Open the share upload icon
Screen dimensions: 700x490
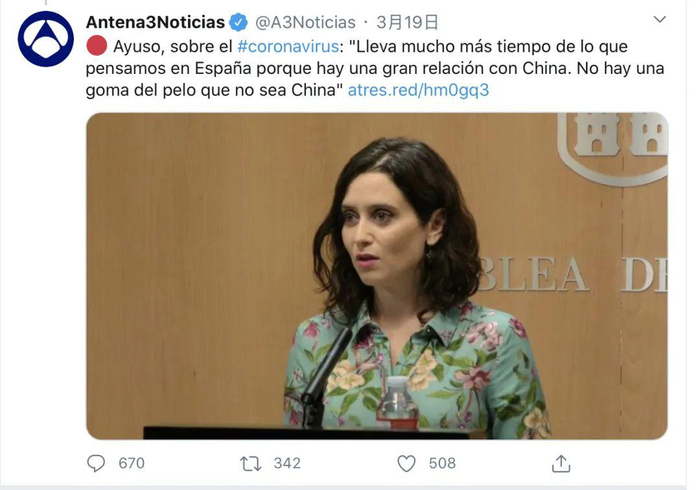561,463
